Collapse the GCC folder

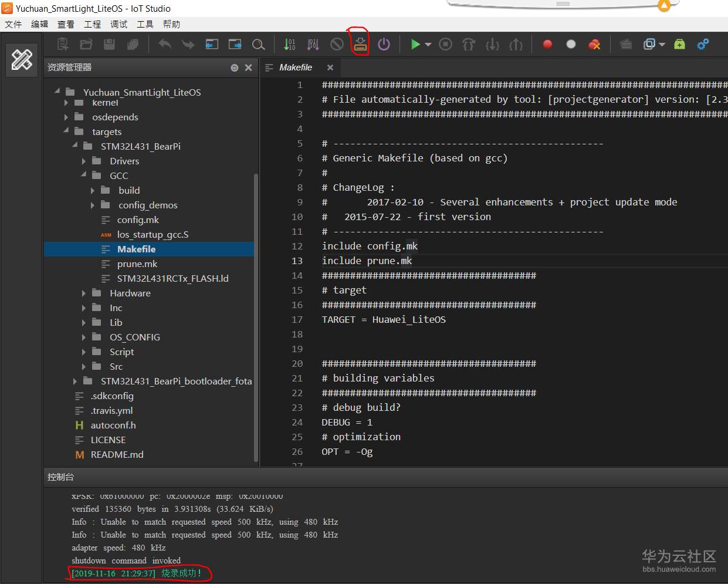(x=84, y=175)
